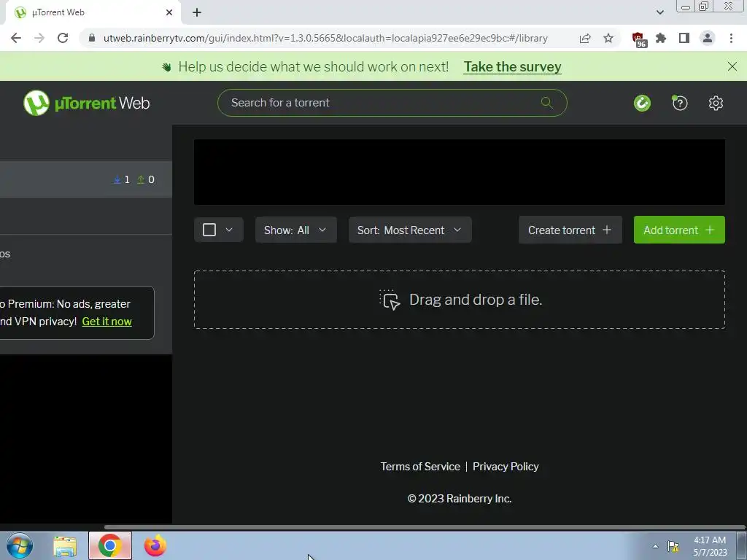Share this page icon
The height and width of the screenshot is (560, 747).
[585, 38]
